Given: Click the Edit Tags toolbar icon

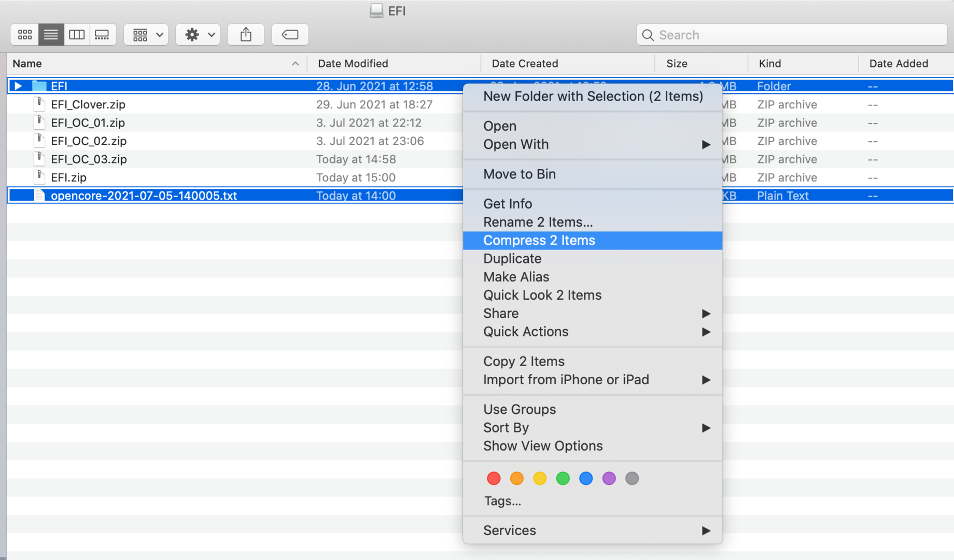Looking at the screenshot, I should pyautogui.click(x=290, y=35).
